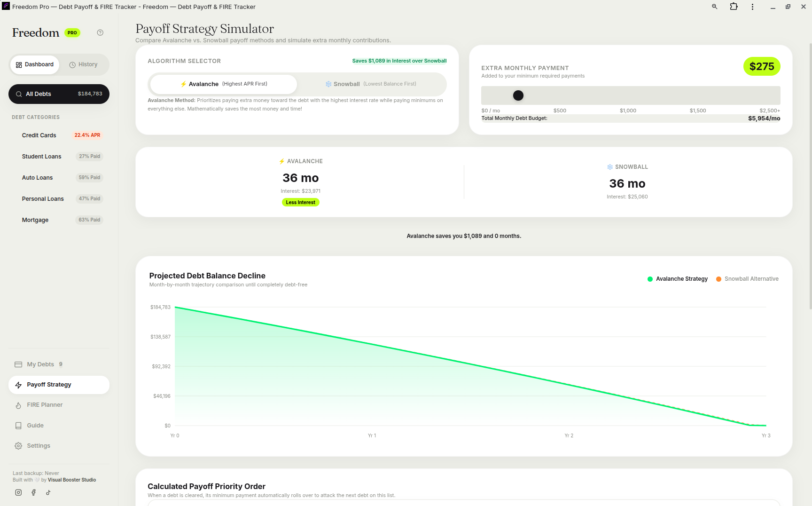Screen dimensions: 812x506
Task: Click the "$5,954/mo" total budget value
Action: click(x=764, y=119)
